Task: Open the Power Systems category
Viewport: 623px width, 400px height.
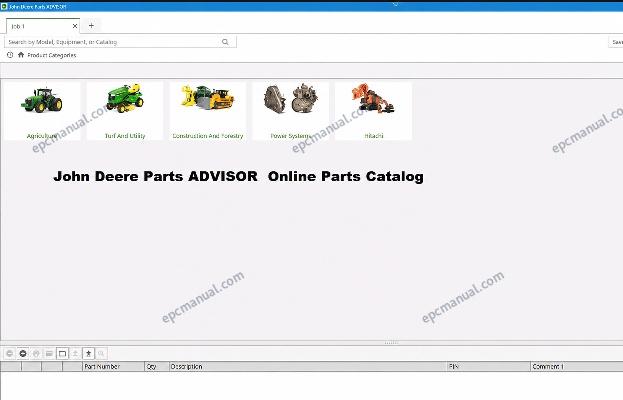Action: (290, 111)
